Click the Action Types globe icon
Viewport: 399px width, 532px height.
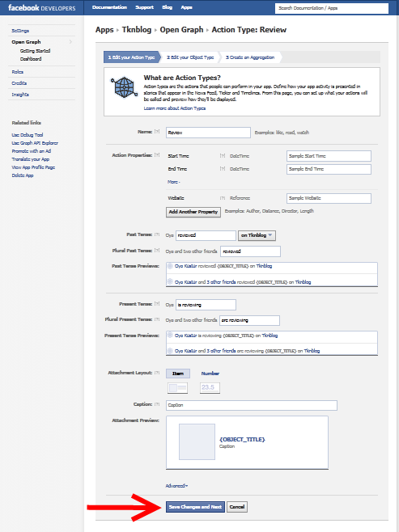click(124, 87)
